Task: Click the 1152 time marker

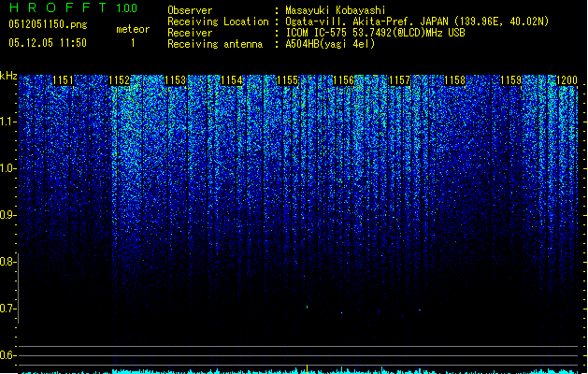Action: pos(120,80)
